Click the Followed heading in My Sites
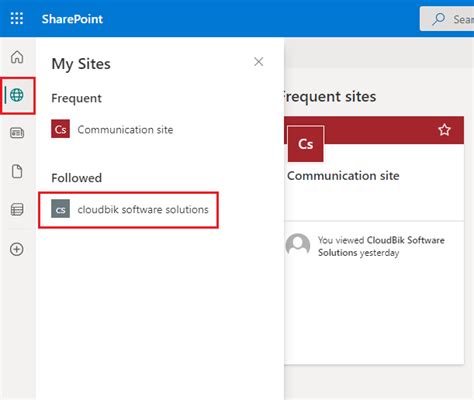Screen dimensions: 474x400 (x=76, y=178)
